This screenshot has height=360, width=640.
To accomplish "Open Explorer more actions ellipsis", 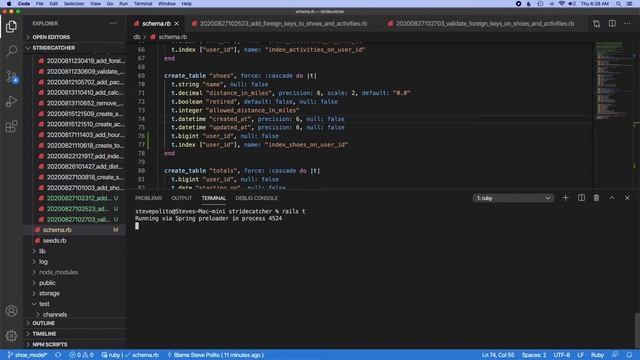I will tap(113, 24).
